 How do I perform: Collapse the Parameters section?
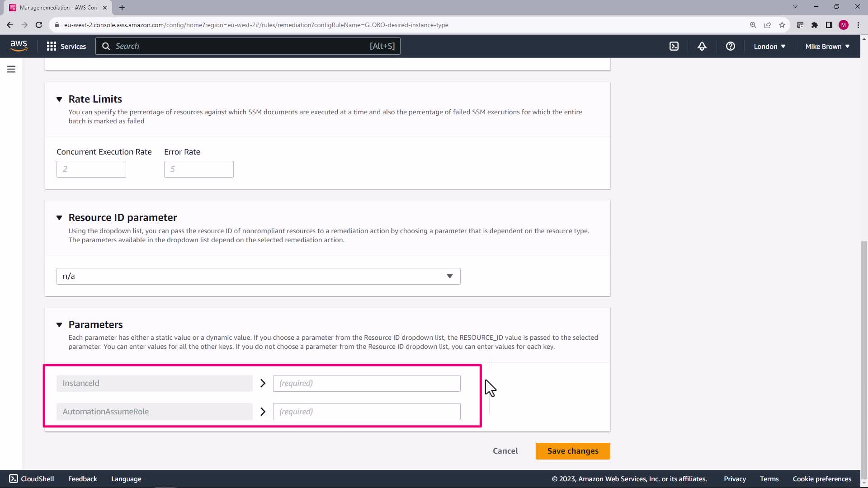coord(59,325)
